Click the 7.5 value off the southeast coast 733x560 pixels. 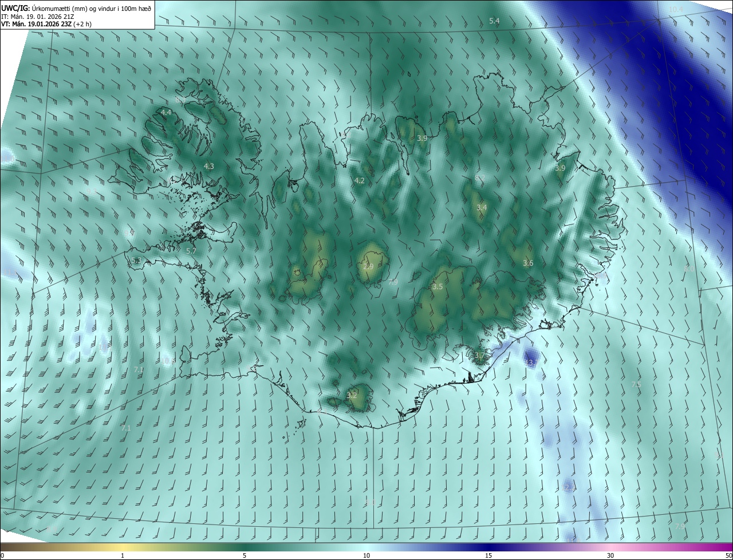pos(636,384)
